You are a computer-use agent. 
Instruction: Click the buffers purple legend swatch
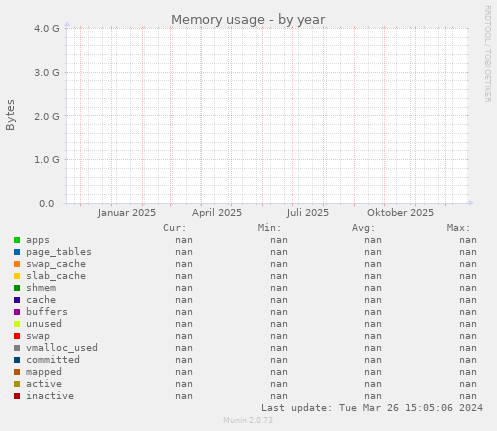(17, 312)
